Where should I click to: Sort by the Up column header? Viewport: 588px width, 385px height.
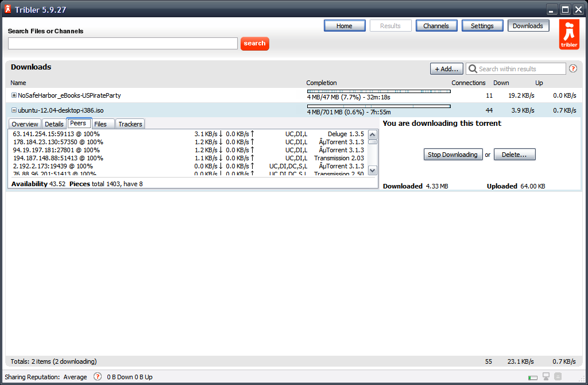pos(539,83)
